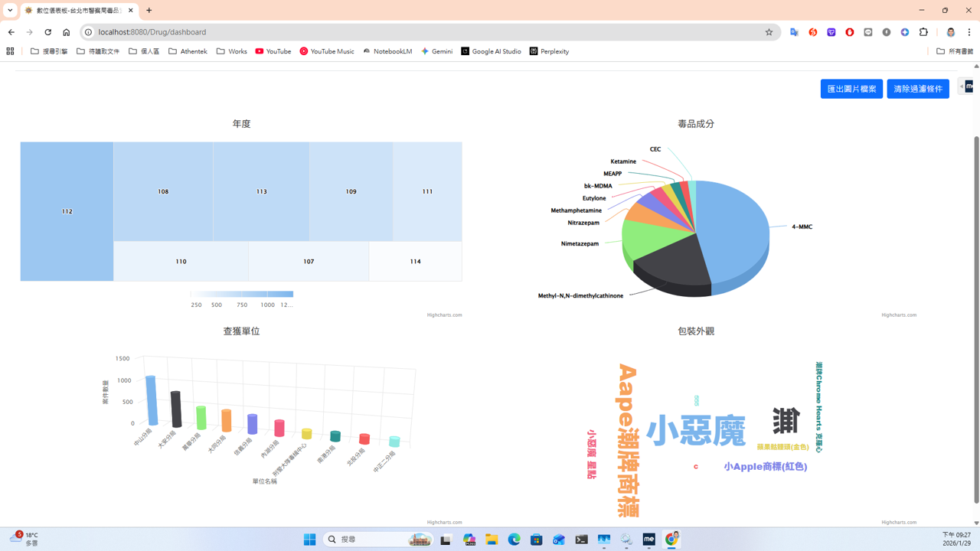Open the LINE extension icon
Image resolution: width=980 pixels, height=551 pixels.
[x=868, y=32]
